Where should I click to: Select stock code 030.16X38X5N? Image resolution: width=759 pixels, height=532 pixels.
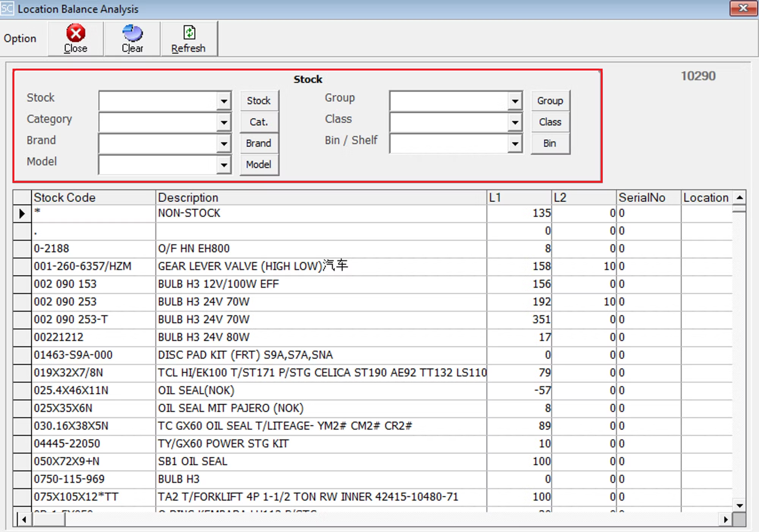pyautogui.click(x=93, y=426)
